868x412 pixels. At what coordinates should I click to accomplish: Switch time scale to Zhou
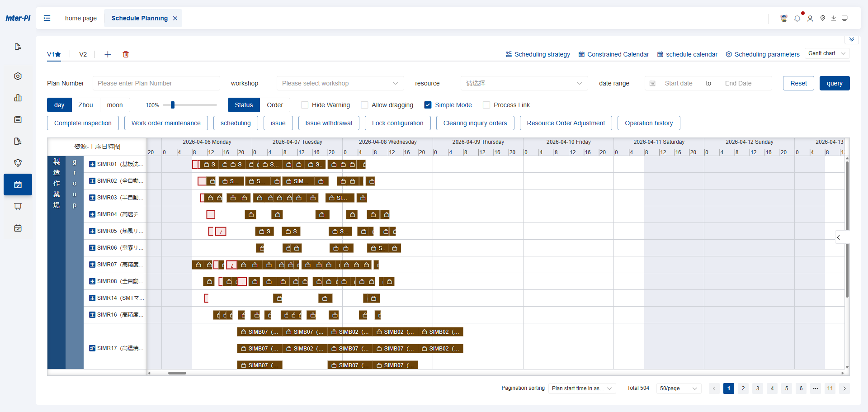[x=85, y=105]
